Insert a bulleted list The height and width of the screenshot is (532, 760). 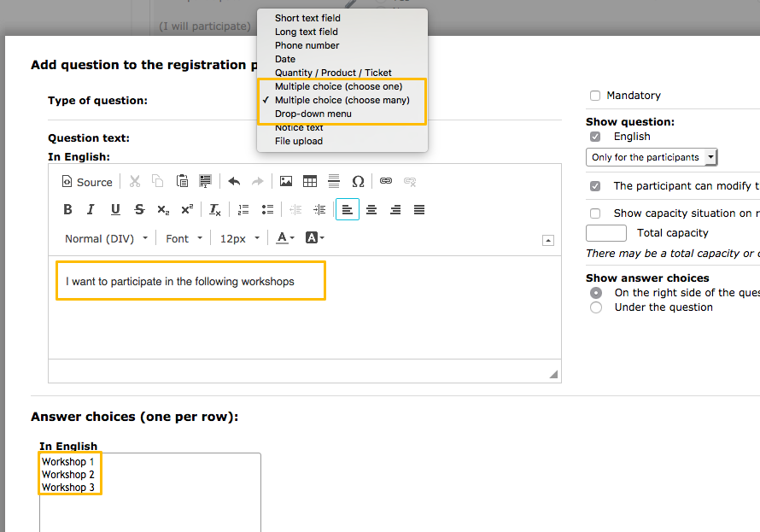coord(267,209)
